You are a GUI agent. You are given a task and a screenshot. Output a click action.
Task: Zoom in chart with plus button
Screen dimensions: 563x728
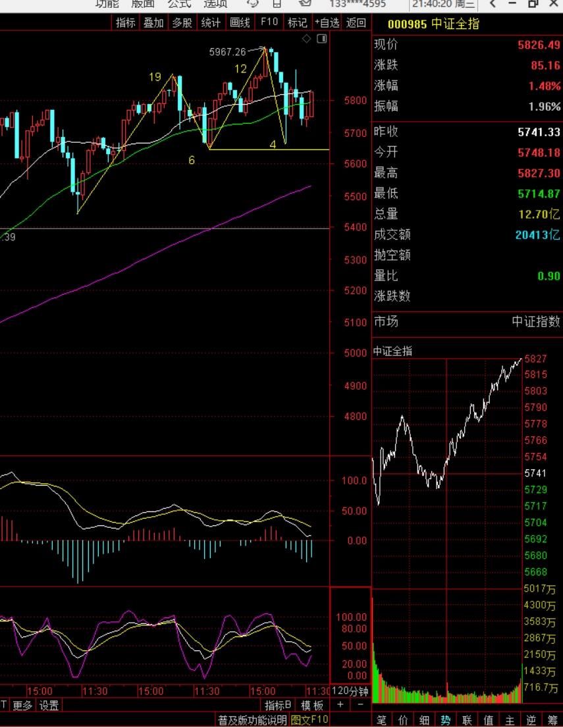tap(340, 705)
